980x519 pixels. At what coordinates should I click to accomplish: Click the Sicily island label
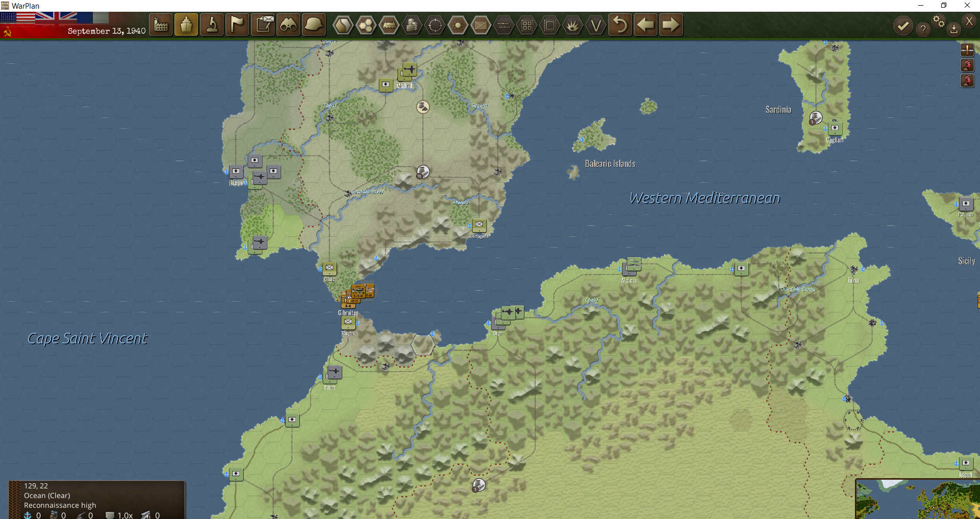(x=966, y=261)
